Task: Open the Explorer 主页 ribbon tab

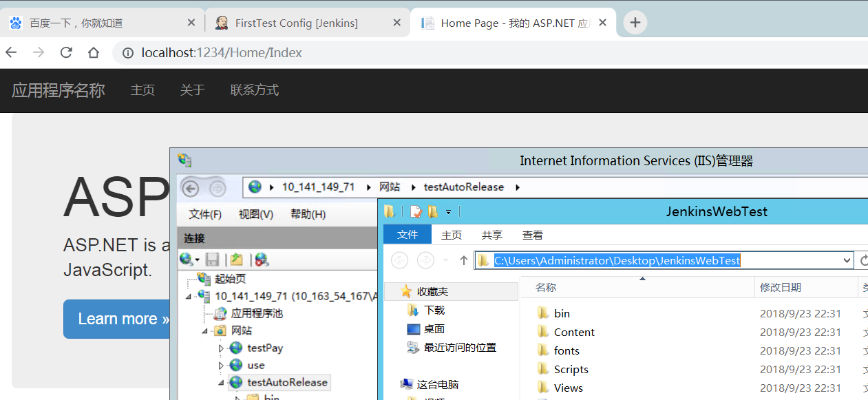Action: coord(452,235)
